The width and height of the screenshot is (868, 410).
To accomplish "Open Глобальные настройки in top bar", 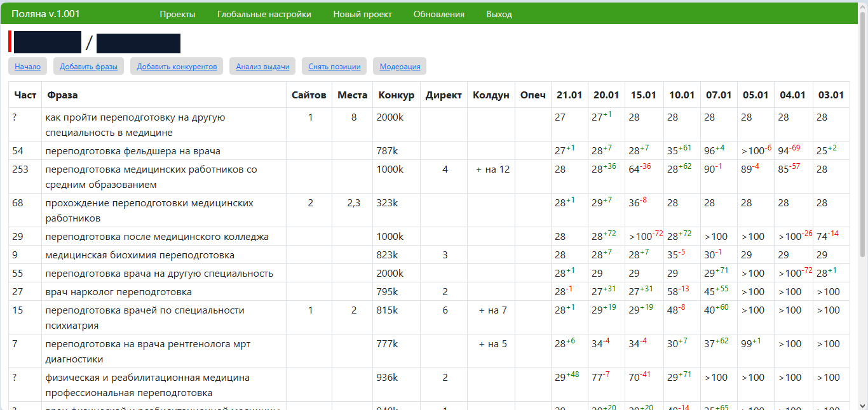I will [264, 14].
